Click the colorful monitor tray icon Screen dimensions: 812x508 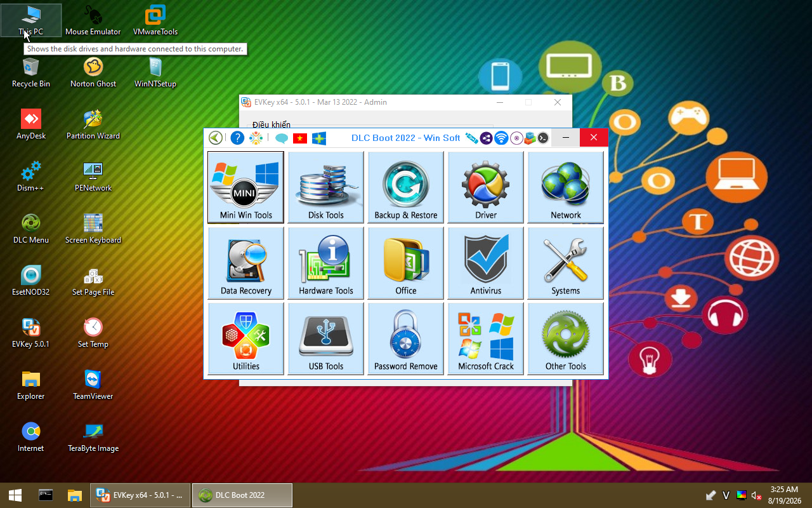(742, 495)
